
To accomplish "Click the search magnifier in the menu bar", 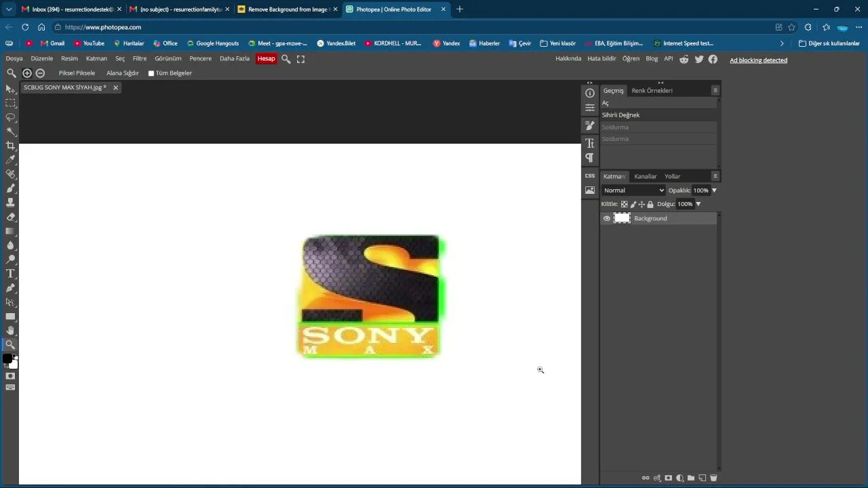I will pyautogui.click(x=286, y=59).
